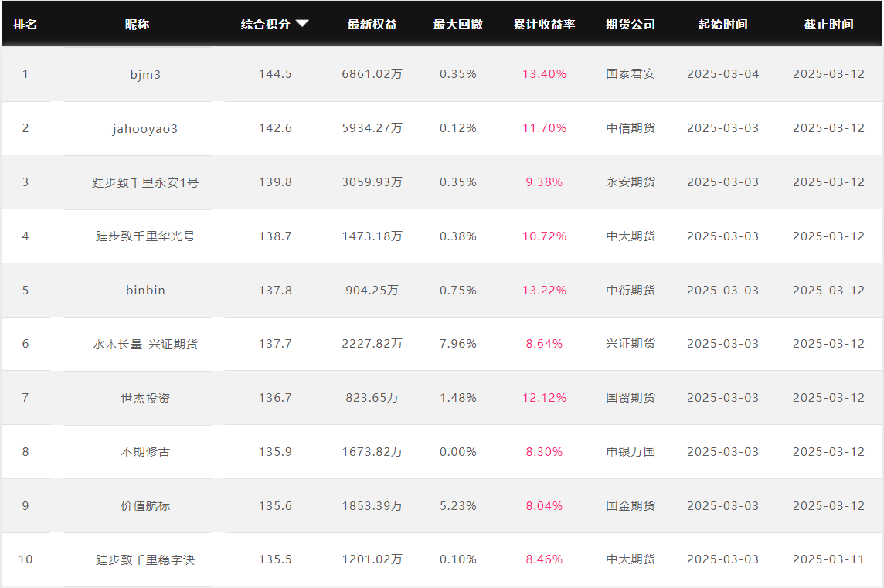Select score 137.7 cell

pyautogui.click(x=275, y=343)
